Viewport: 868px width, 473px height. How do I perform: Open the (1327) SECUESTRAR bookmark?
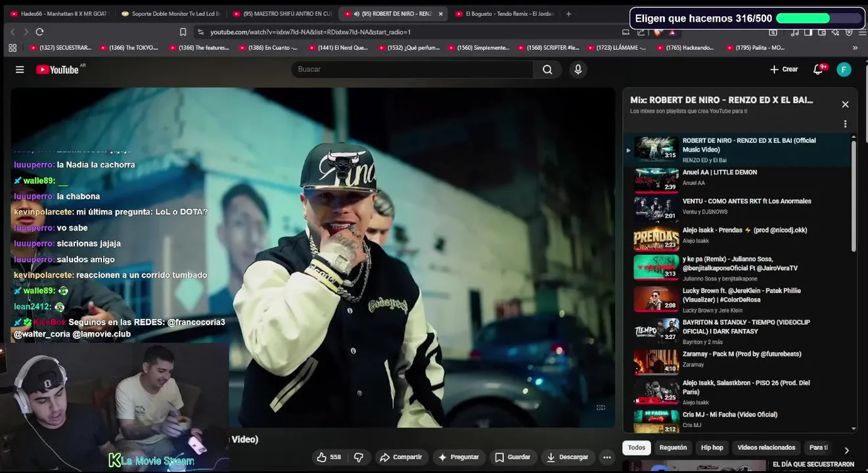click(60, 48)
